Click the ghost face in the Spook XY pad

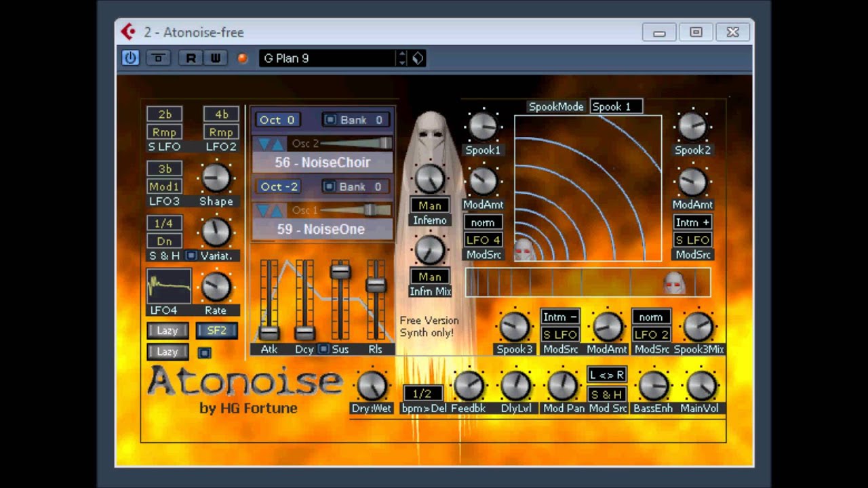pyautogui.click(x=525, y=250)
